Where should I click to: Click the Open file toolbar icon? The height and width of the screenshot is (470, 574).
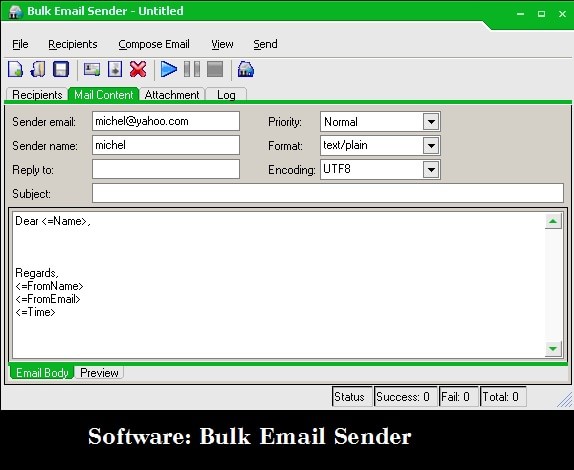click(38, 69)
